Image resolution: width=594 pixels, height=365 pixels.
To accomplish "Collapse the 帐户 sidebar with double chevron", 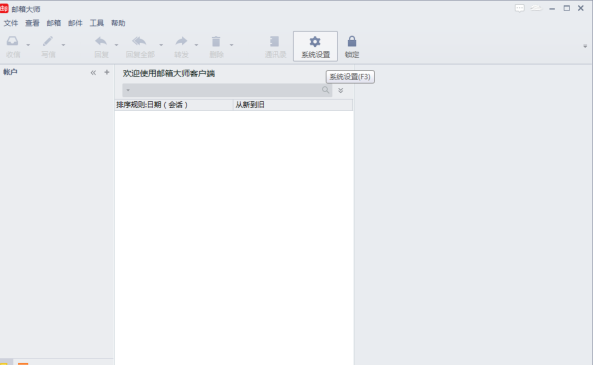I will click(93, 72).
